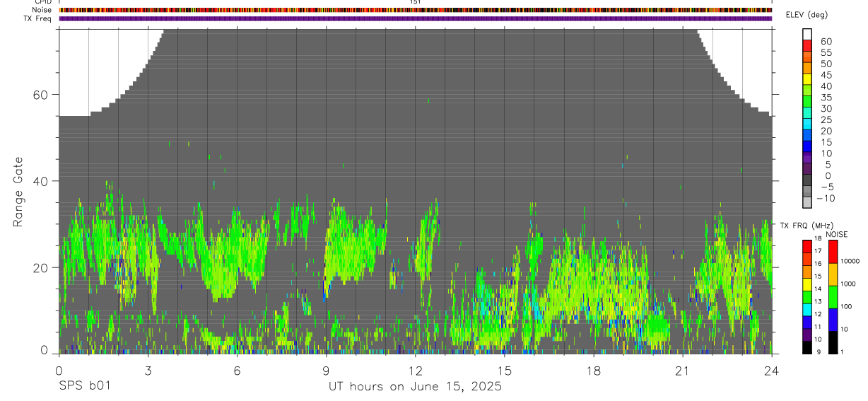Click the '10000' value in NOISE legend
Screen dimensions: 868x401
pos(851,261)
